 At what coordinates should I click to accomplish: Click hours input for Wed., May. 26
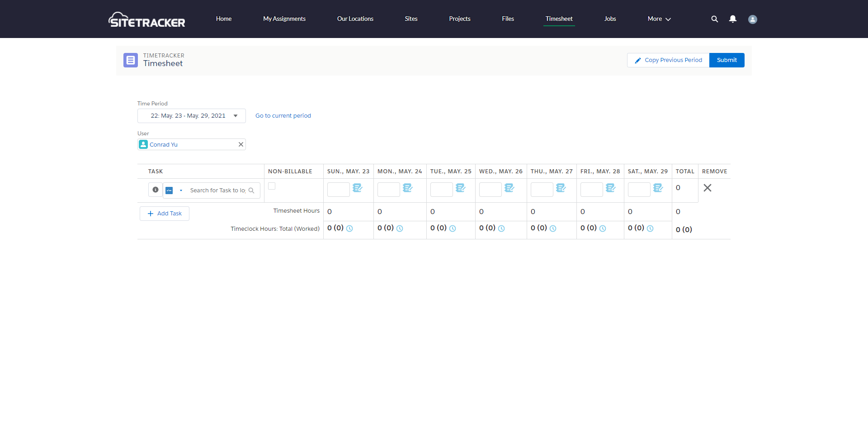pos(491,190)
